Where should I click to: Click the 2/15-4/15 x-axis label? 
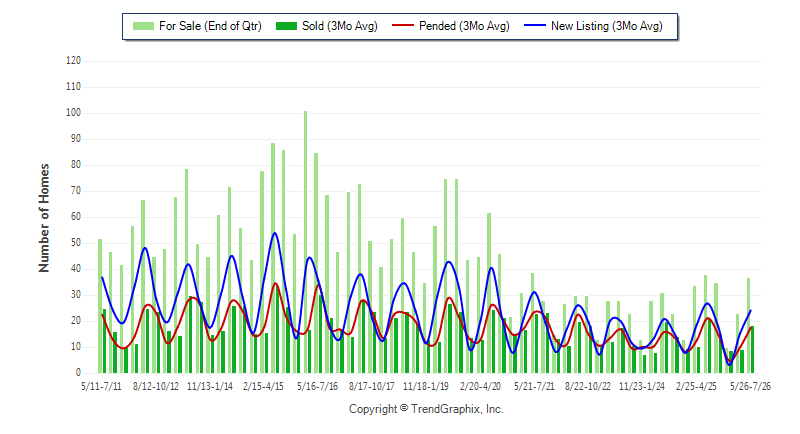click(263, 386)
